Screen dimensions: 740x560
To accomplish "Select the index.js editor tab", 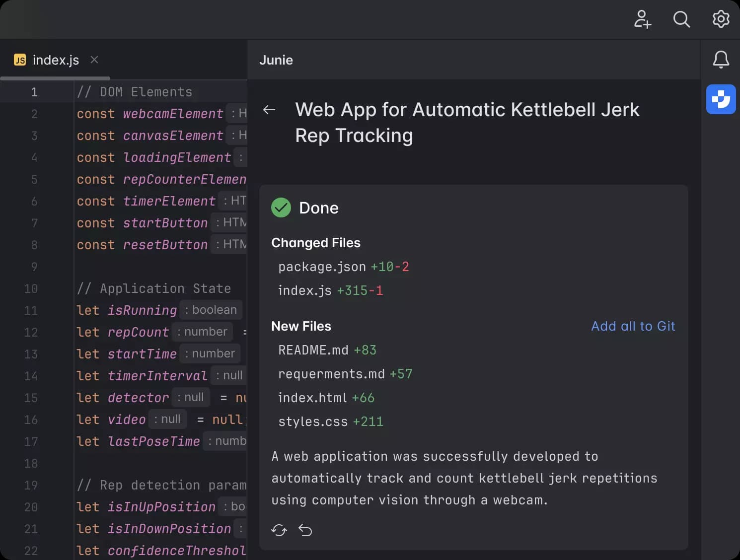I will click(x=56, y=60).
